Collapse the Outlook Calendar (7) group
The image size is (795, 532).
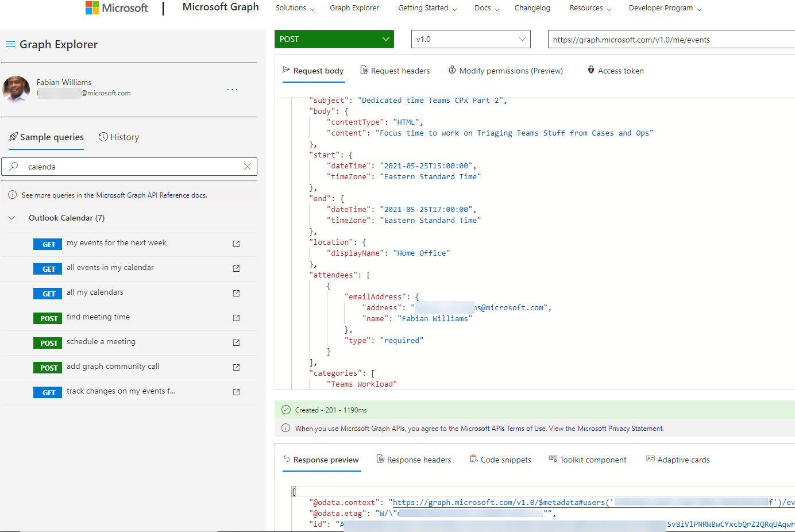click(x=11, y=218)
